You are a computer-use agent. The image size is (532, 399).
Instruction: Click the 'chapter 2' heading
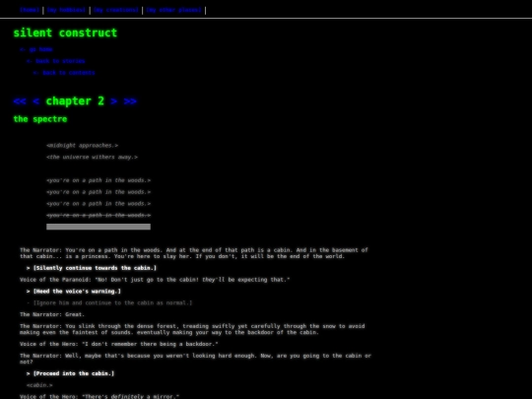[75, 101]
